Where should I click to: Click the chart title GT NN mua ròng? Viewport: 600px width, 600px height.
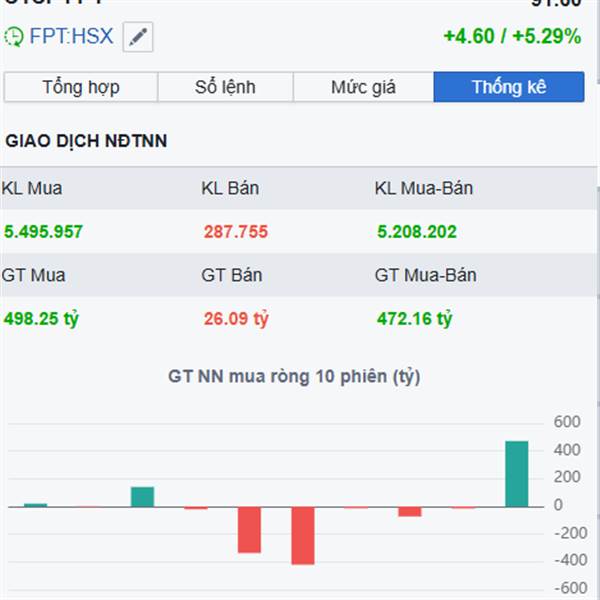[x=294, y=377]
